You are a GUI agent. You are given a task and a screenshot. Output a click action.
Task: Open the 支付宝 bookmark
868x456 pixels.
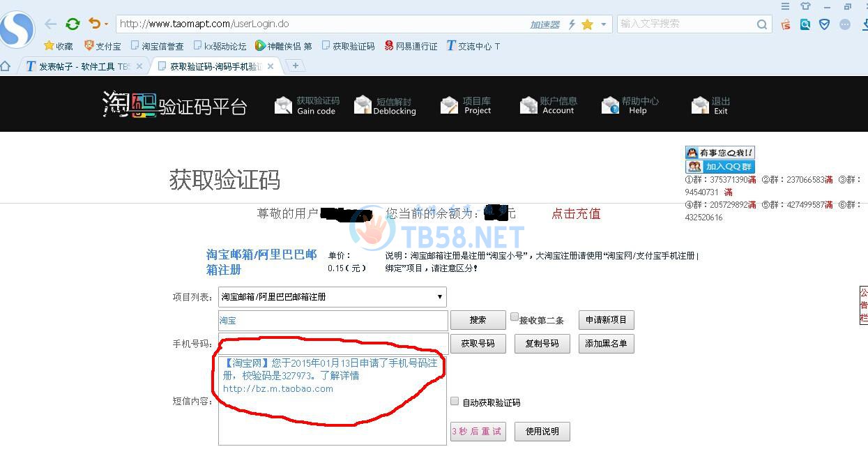pyautogui.click(x=102, y=46)
